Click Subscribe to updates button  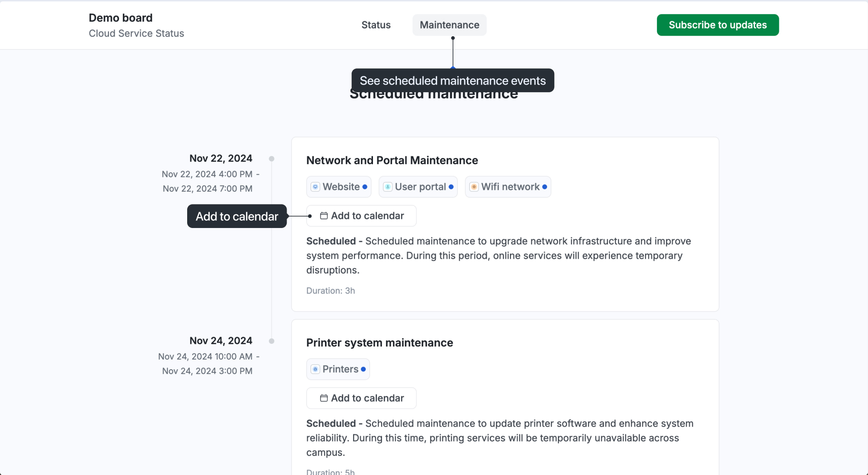(x=717, y=25)
